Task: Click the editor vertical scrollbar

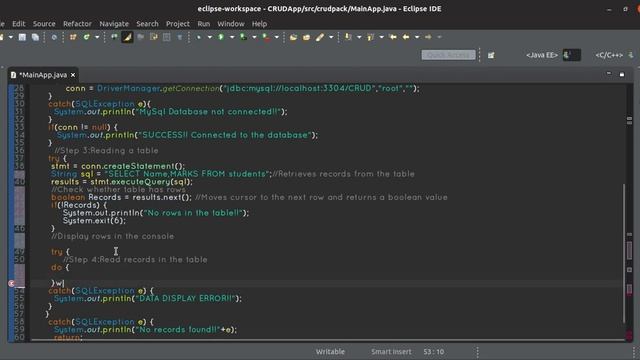Action: 624,253
